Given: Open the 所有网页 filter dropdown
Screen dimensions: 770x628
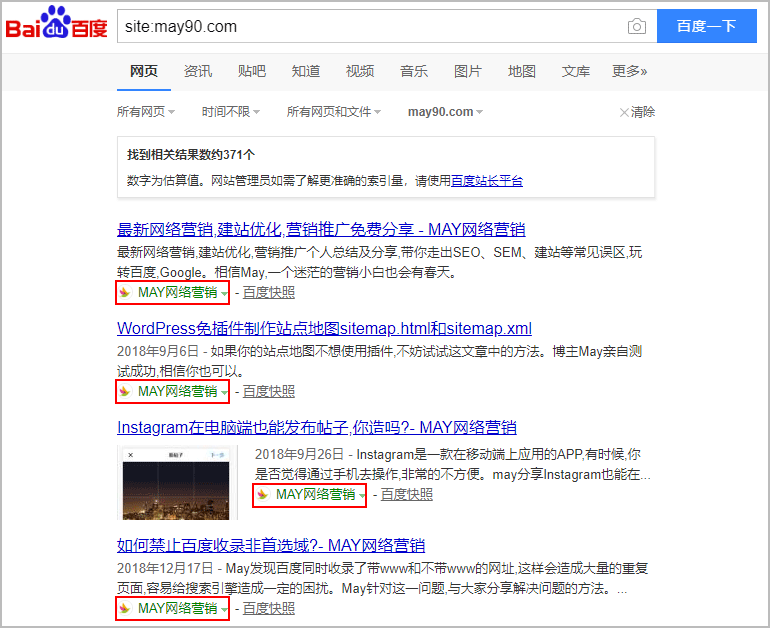Looking at the screenshot, I should (146, 112).
